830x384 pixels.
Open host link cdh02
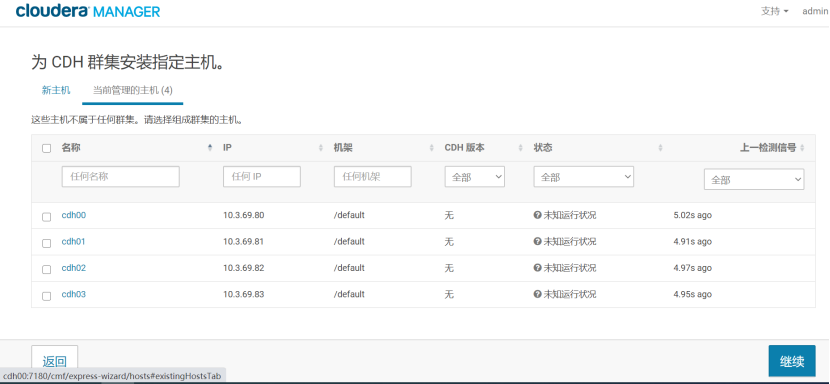74,268
